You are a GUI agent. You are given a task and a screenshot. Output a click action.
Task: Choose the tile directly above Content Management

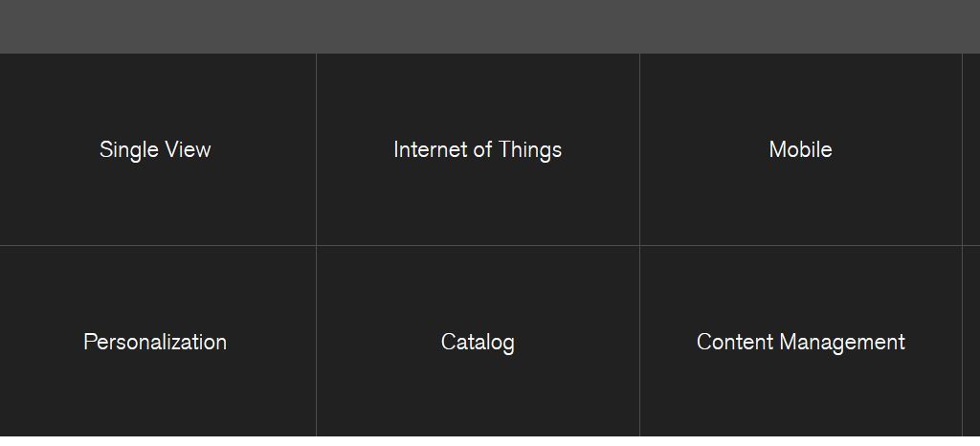click(x=800, y=149)
